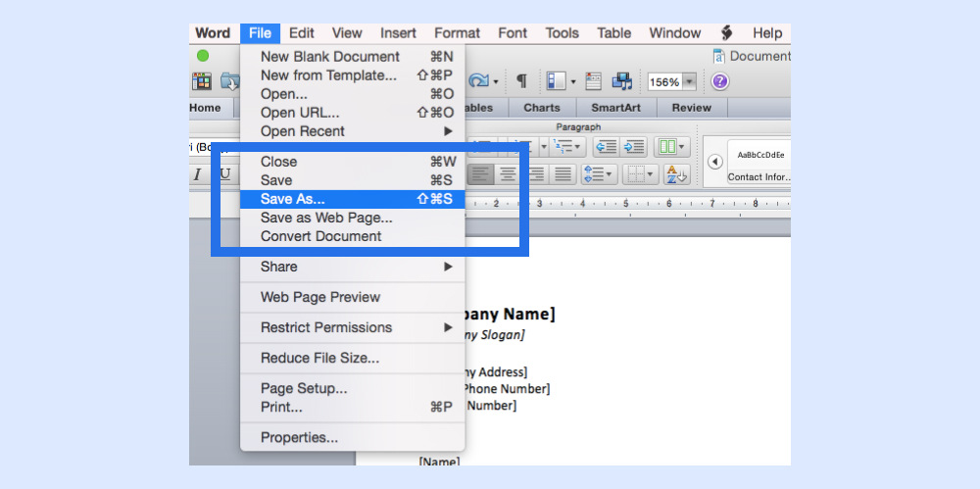Open the purple Help question mark icon
This screenshot has height=489, width=980.
pos(719,81)
